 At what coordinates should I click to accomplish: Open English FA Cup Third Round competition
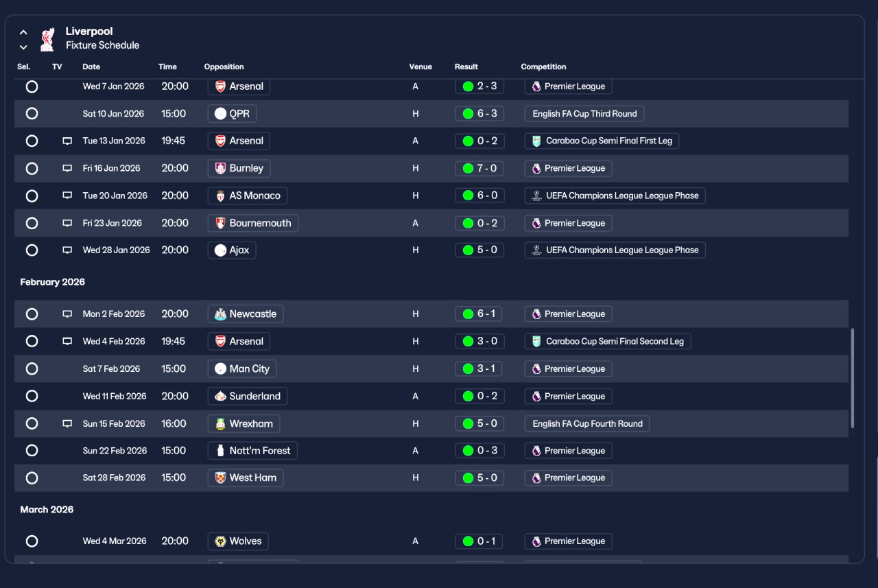(584, 114)
